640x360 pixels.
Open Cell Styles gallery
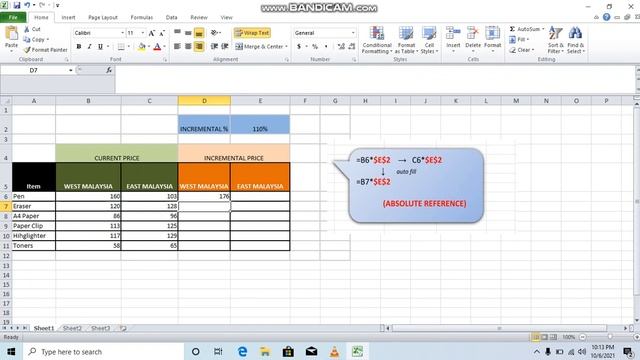[429, 40]
